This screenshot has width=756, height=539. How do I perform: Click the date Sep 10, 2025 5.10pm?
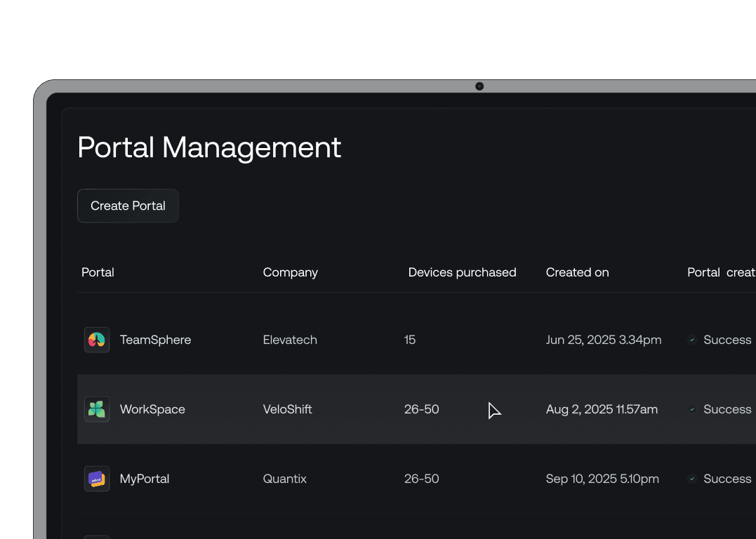coord(602,479)
